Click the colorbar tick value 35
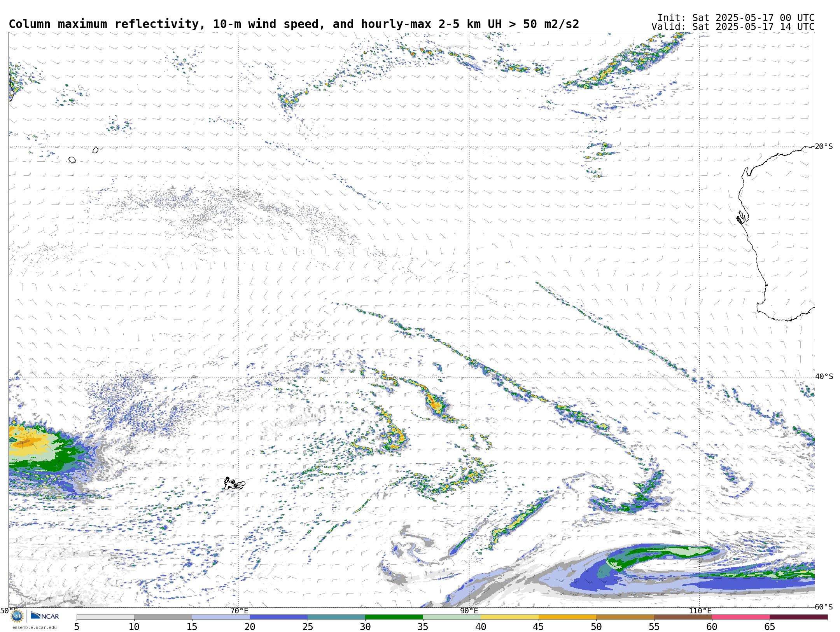The image size is (840, 632). (x=423, y=627)
